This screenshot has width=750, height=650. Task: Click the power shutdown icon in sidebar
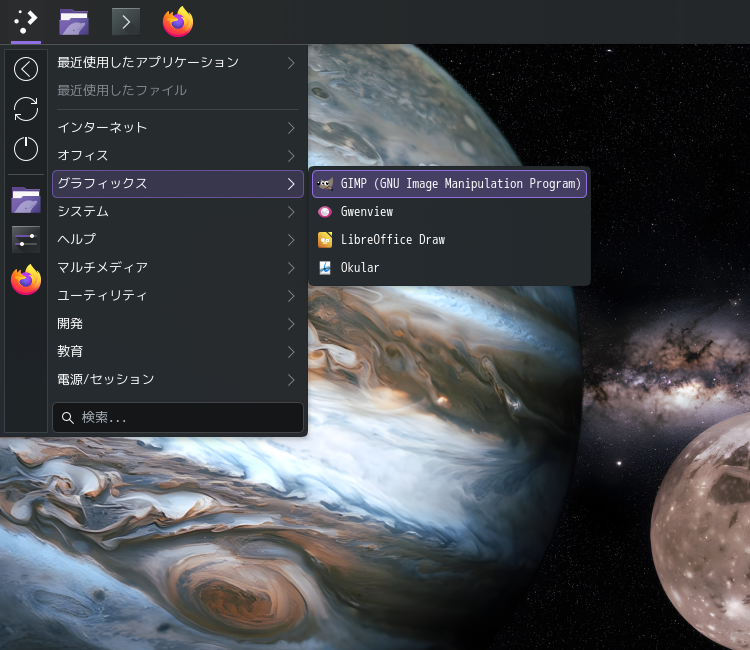[26, 148]
